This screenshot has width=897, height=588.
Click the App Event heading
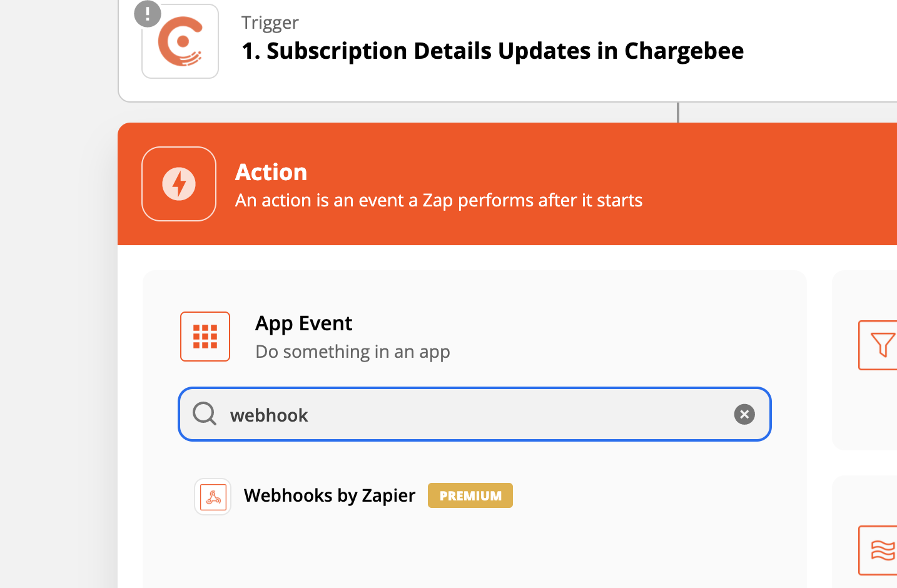pyautogui.click(x=304, y=323)
